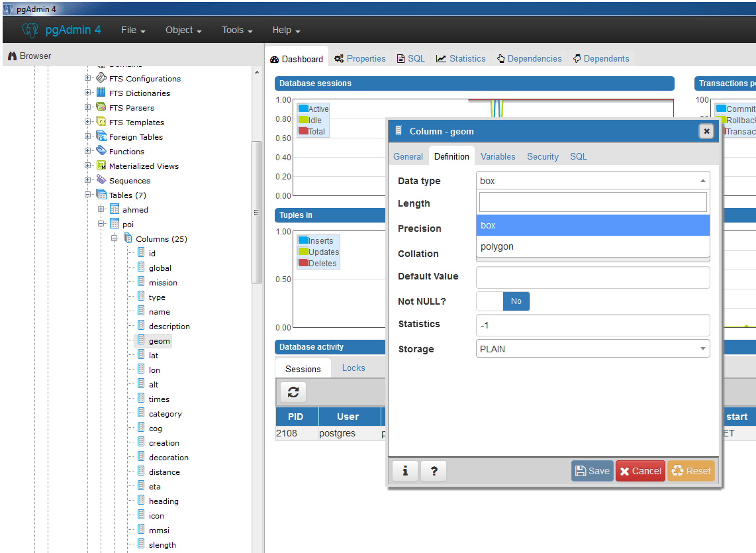Viewport: 756px width, 553px height.
Task: Click the data type search field
Action: click(x=593, y=202)
